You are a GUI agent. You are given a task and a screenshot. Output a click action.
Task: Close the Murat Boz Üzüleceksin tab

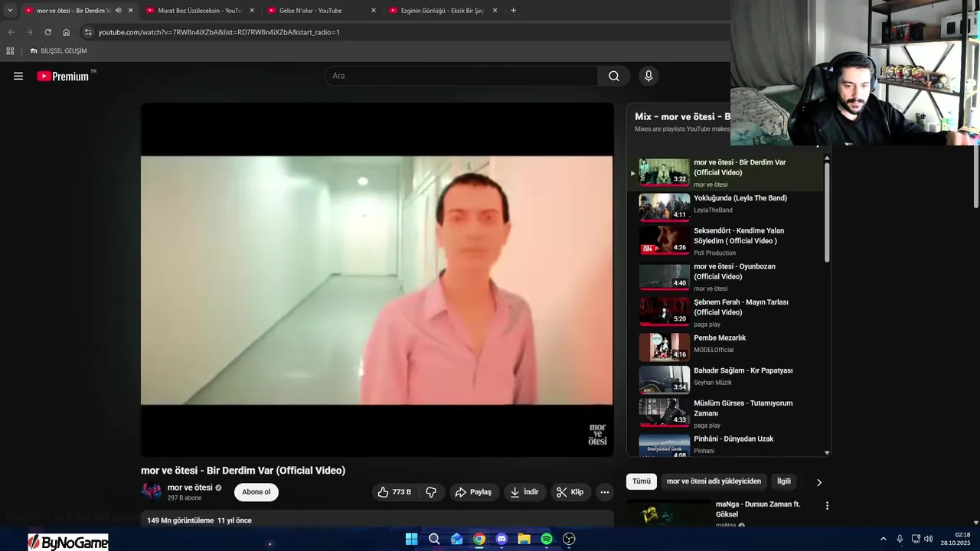coord(251,11)
